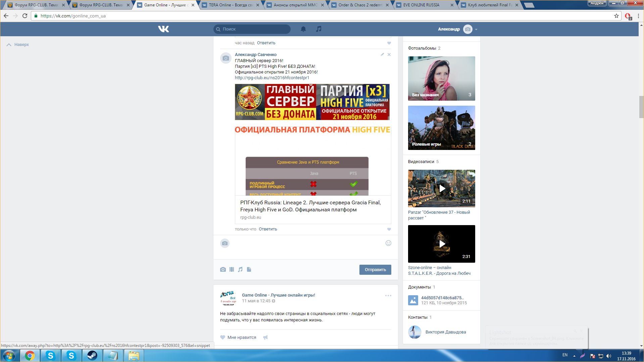
Task: Open the РПГ-Клуб Russia snippet title
Action: tap(310, 206)
